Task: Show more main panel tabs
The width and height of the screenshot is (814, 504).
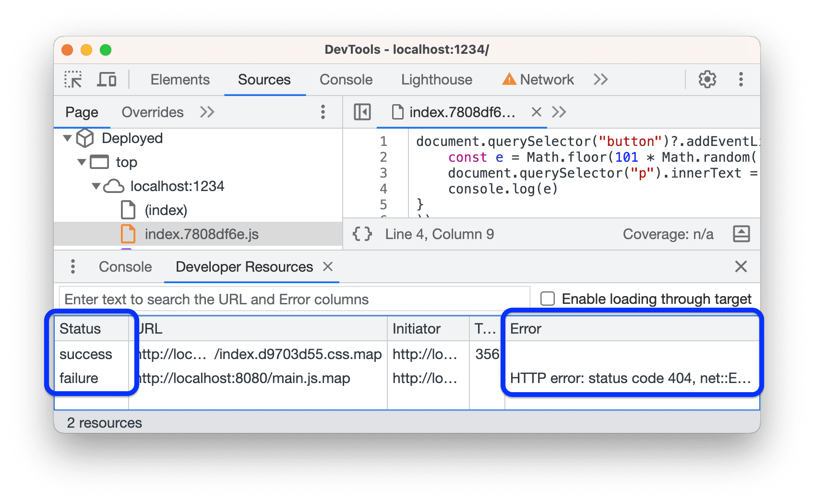Action: [600, 79]
